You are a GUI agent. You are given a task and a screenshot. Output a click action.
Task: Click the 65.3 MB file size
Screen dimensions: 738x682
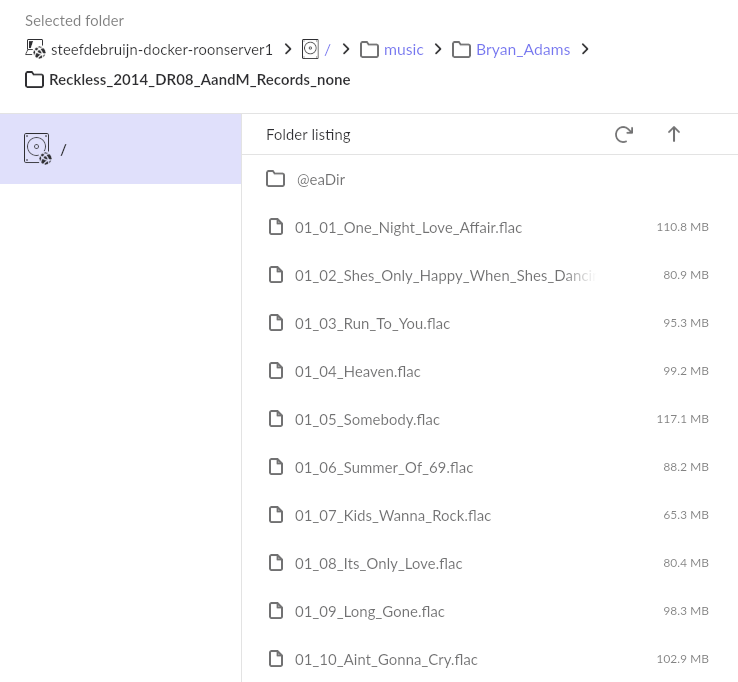[686, 515]
